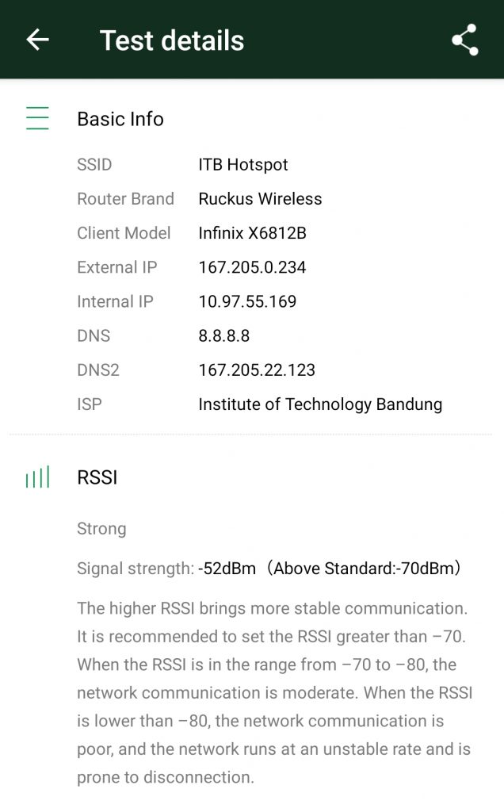Tap the ISP value Institute of Technology Bandung
Screen dimensions: 504x812
point(320,404)
